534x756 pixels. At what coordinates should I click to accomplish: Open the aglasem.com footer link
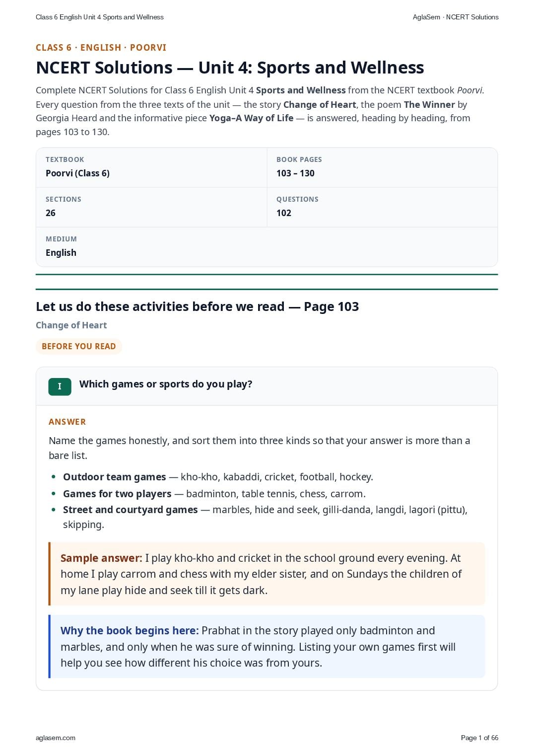(56, 738)
